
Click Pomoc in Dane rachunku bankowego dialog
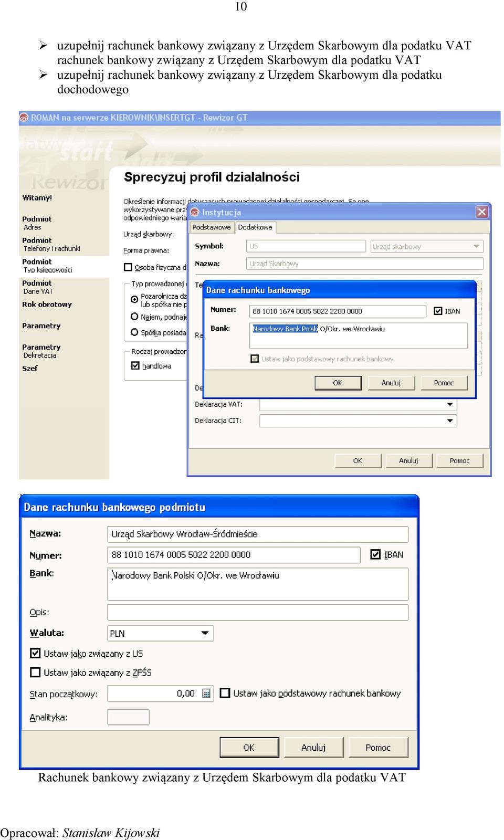(444, 383)
